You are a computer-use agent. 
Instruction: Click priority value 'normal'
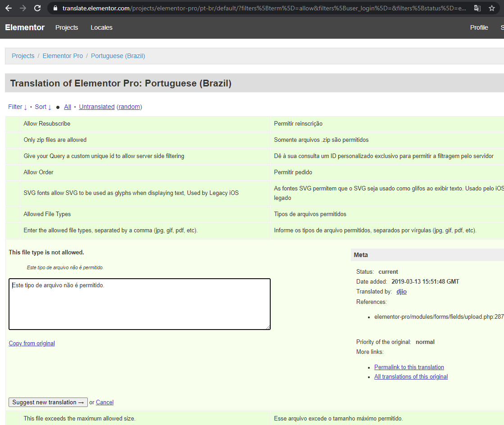[x=425, y=342]
